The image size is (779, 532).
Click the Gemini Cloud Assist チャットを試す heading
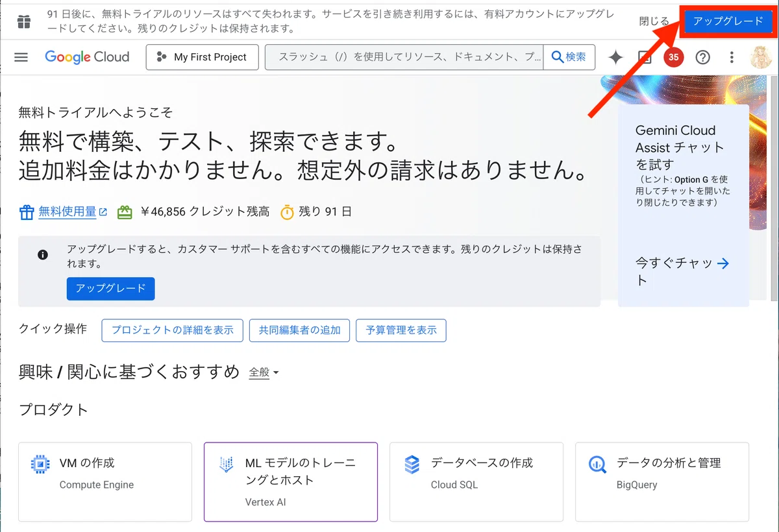[x=679, y=147]
